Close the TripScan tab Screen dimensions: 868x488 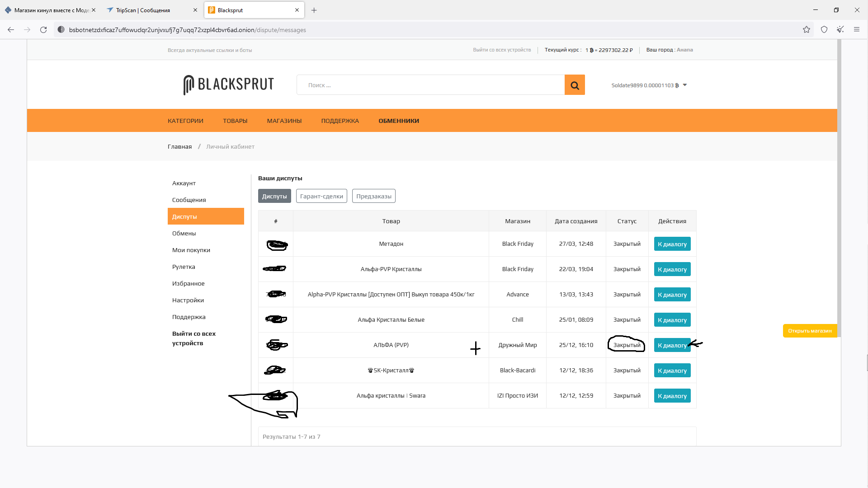click(x=195, y=10)
